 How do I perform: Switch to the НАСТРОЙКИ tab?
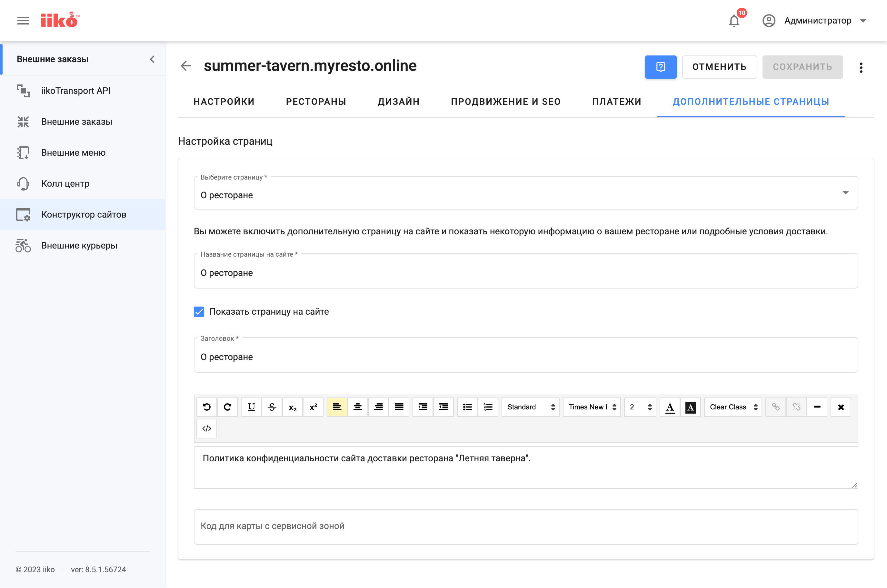click(224, 102)
